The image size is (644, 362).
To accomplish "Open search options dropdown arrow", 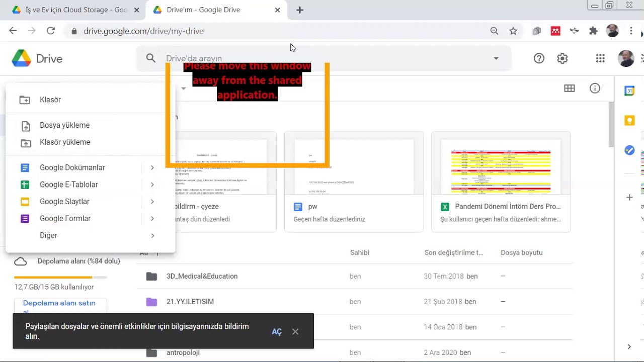I will click(x=496, y=58).
